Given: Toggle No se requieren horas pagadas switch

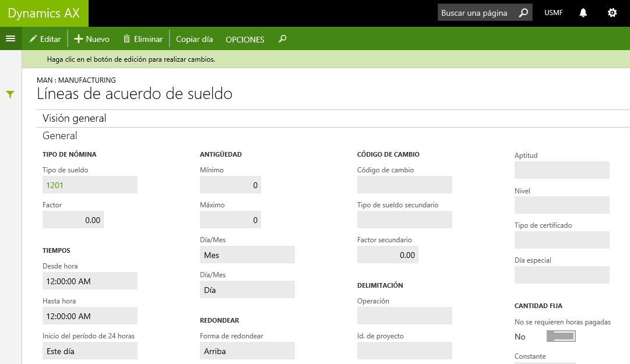Looking at the screenshot, I should 561,336.
